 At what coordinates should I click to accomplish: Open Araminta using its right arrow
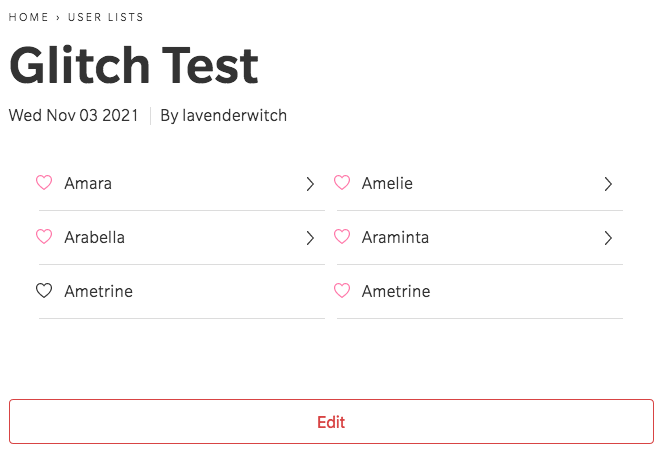click(608, 238)
